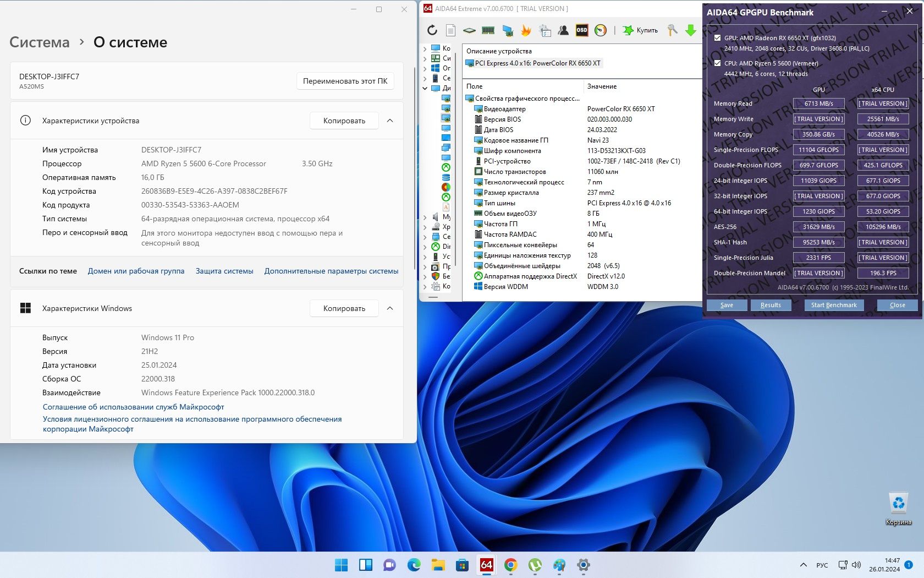
Task: Click the 'Results' button in GPGPU Benchmark
Action: pyautogui.click(x=771, y=305)
